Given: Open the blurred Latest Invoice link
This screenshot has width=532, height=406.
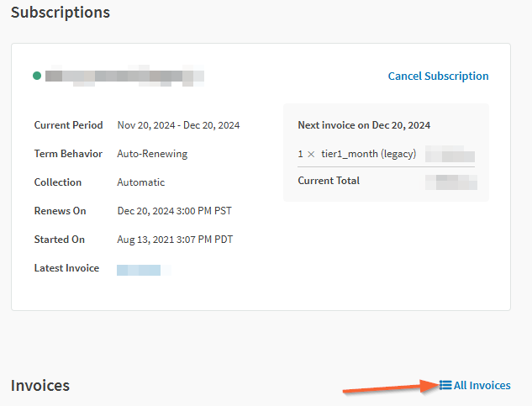Looking at the screenshot, I should [x=139, y=270].
